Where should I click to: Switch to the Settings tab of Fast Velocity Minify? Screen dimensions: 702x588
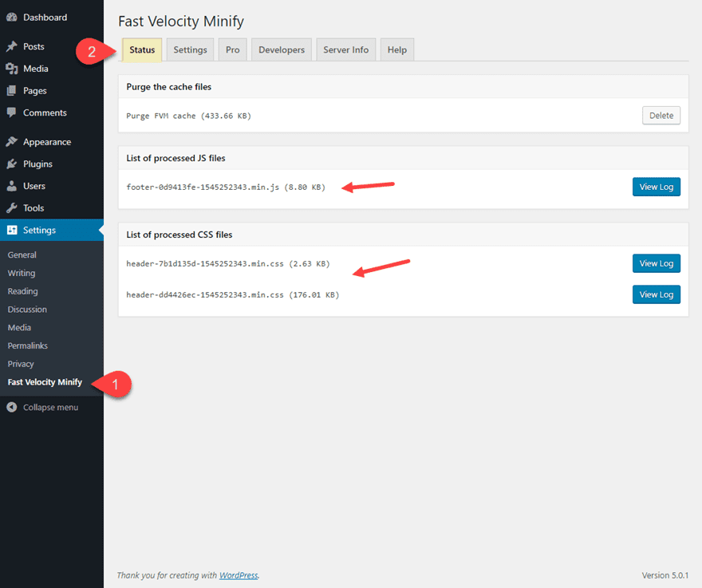[190, 49]
